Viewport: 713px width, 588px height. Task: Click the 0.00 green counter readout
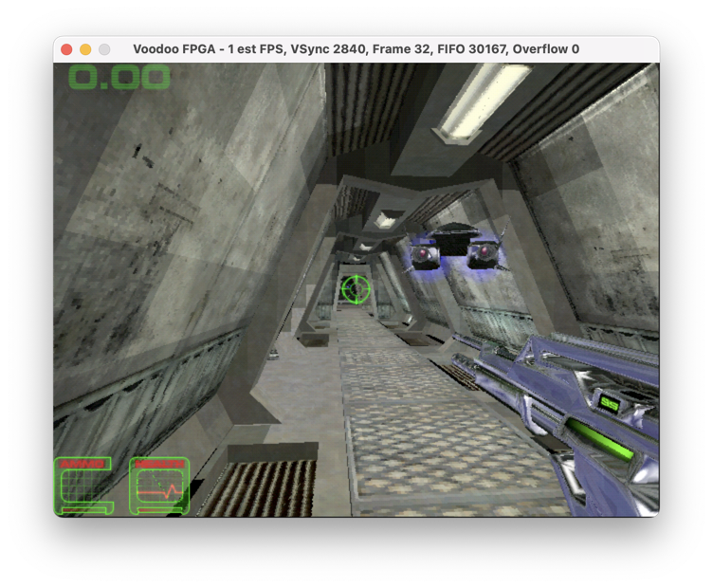[x=119, y=77]
